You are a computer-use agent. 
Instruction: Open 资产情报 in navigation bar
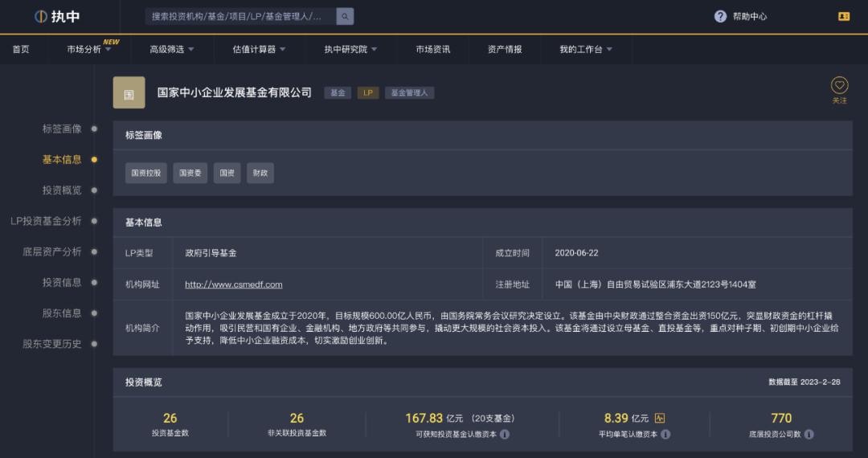pos(505,49)
